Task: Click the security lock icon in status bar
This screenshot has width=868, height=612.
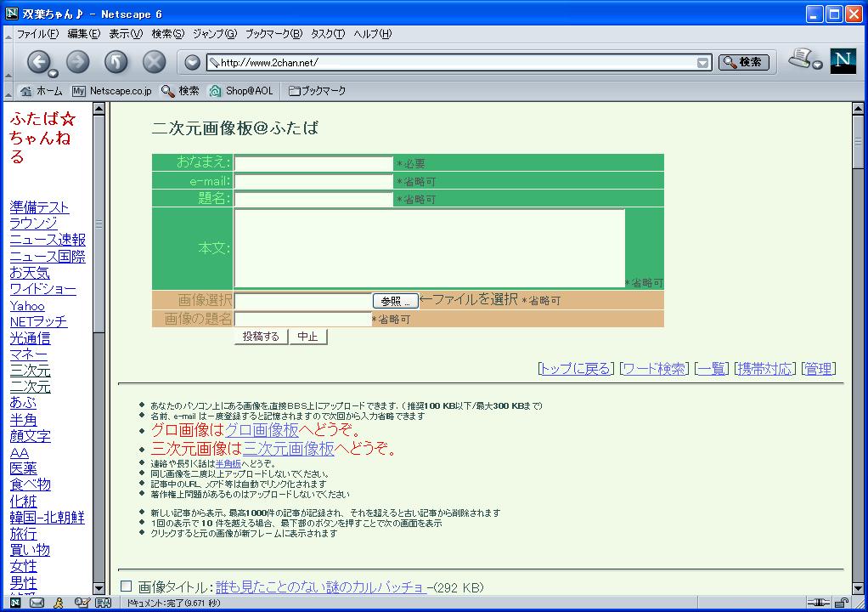Action: tap(840, 603)
